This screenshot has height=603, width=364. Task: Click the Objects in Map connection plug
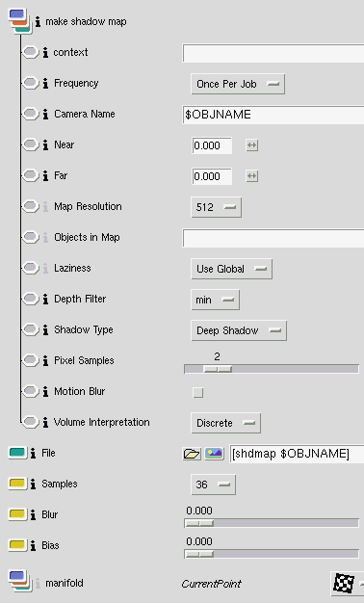tap(31, 237)
